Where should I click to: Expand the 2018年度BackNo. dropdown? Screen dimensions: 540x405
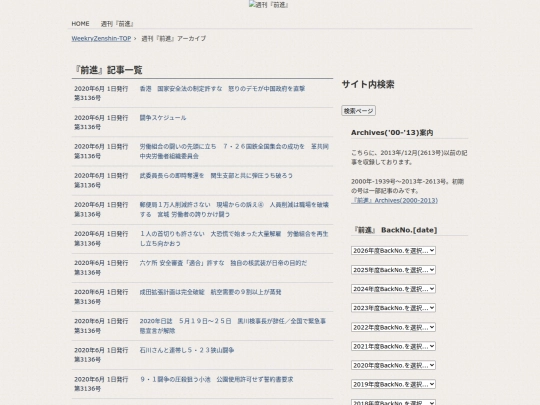tap(393, 402)
